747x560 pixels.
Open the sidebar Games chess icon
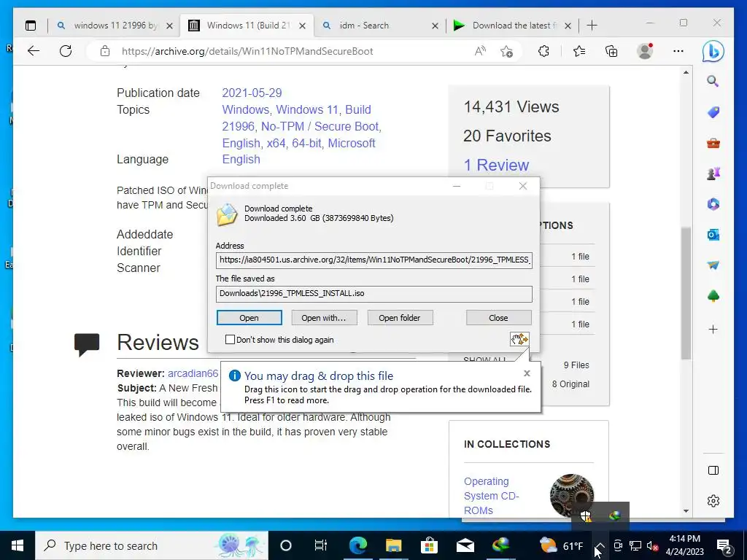tap(713, 174)
